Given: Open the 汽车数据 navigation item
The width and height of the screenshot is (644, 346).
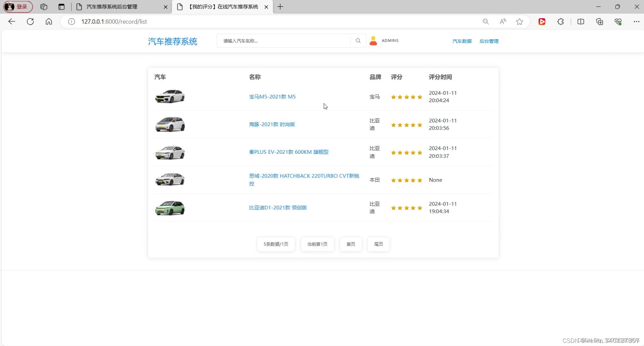Looking at the screenshot, I should [x=462, y=41].
